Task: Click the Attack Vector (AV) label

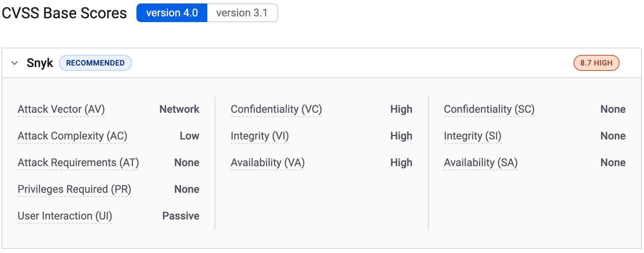Action: [61, 109]
